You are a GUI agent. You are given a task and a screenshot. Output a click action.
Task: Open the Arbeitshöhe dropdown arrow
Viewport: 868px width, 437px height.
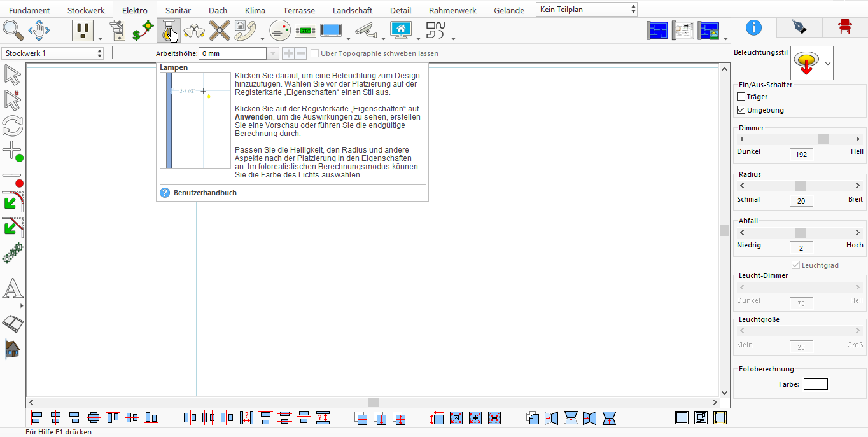[273, 53]
